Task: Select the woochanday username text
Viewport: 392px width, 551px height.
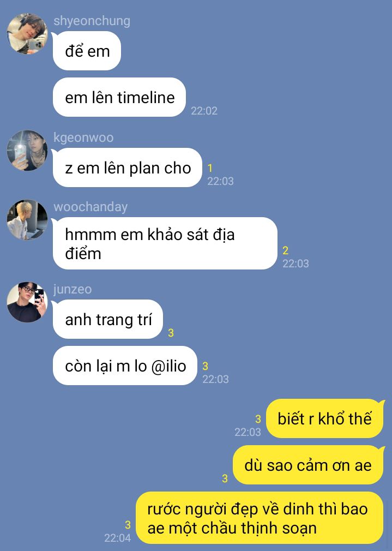Action: tap(91, 207)
